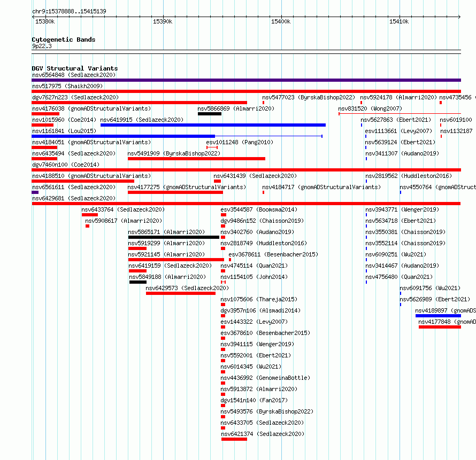Click the 15400k ruler tick label

coord(281,21)
